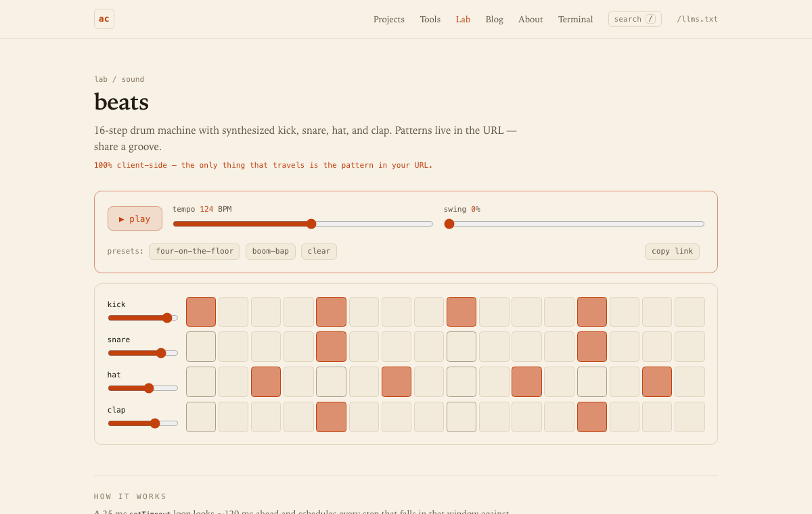
Task: Click the swing percentage slider
Action: click(x=574, y=224)
